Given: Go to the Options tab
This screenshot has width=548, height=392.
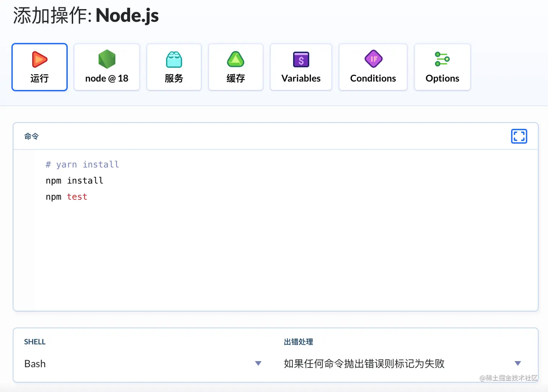Looking at the screenshot, I should tap(443, 67).
